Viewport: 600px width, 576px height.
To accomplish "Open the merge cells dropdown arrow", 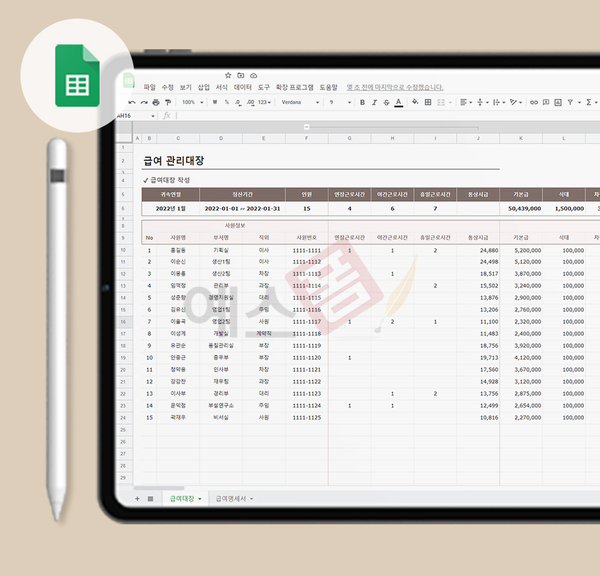I will pyautogui.click(x=450, y=102).
